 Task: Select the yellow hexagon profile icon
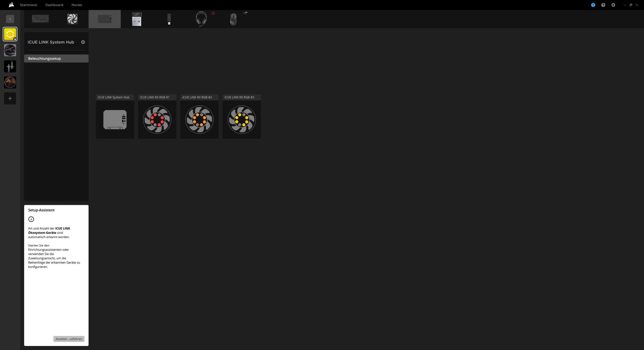(x=10, y=34)
